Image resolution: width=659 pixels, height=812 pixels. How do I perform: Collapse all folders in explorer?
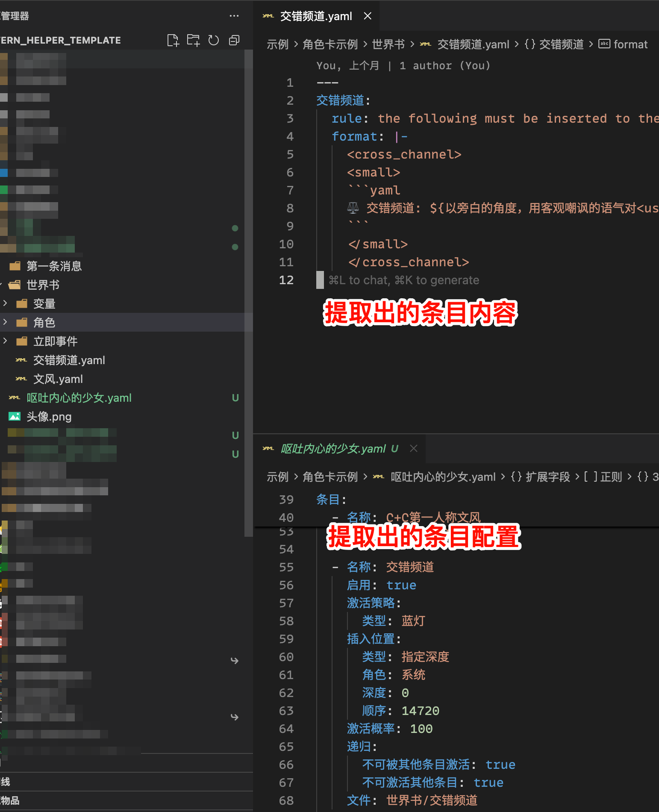pos(234,41)
